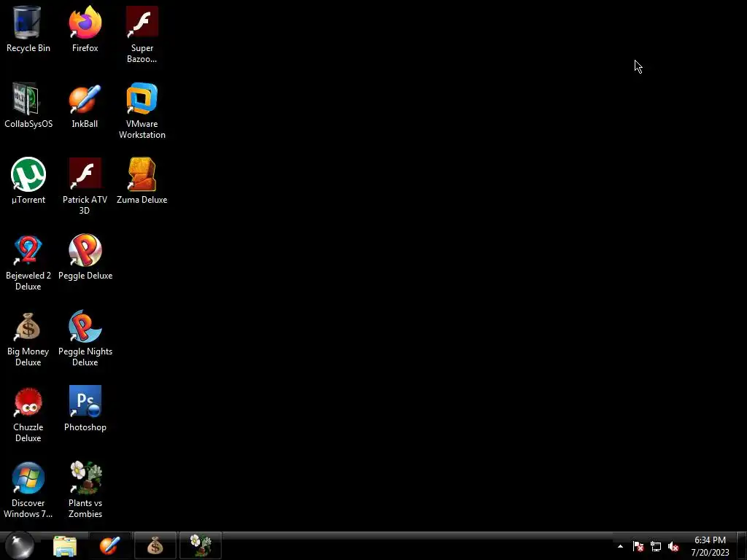Select the Discover Windows 7... shortcut
This screenshot has width=747, height=560.
coord(28,489)
